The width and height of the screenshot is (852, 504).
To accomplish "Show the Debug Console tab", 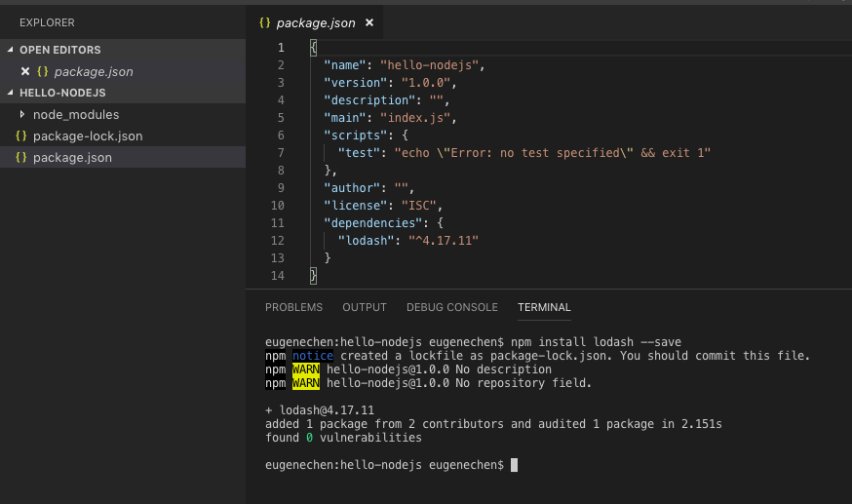I will [452, 307].
